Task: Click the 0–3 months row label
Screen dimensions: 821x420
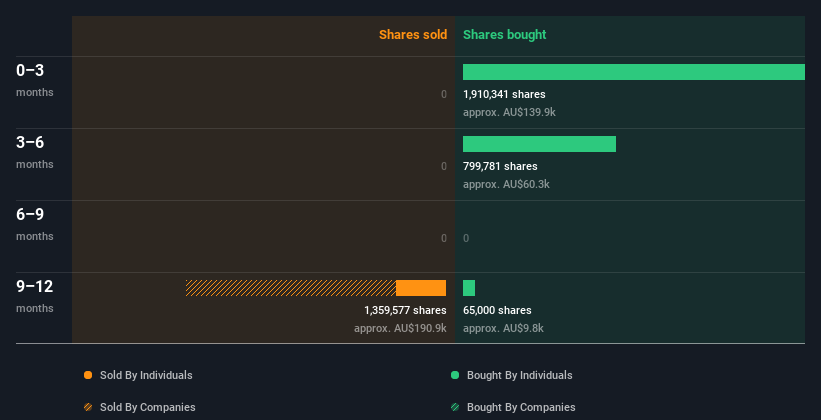Action: [x=35, y=80]
